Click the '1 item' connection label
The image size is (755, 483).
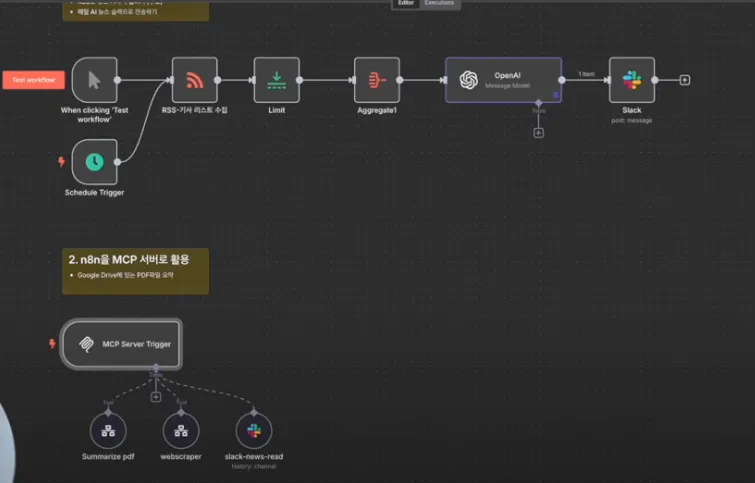pyautogui.click(x=586, y=74)
